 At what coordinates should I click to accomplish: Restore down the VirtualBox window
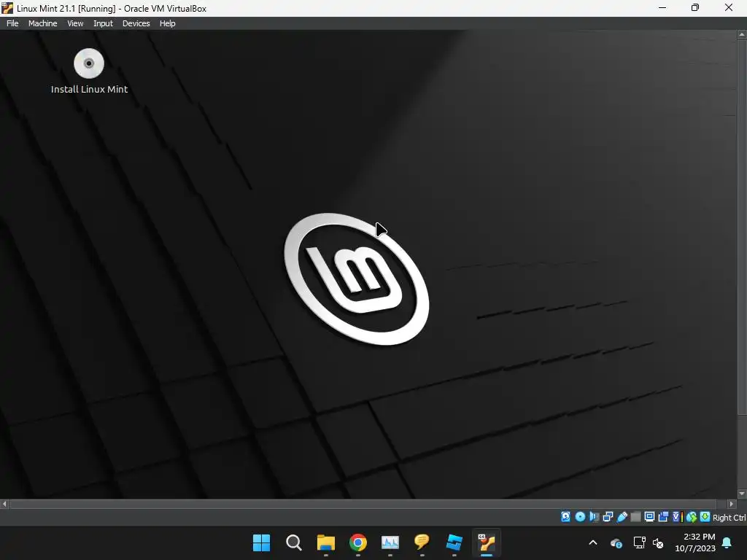tap(695, 8)
